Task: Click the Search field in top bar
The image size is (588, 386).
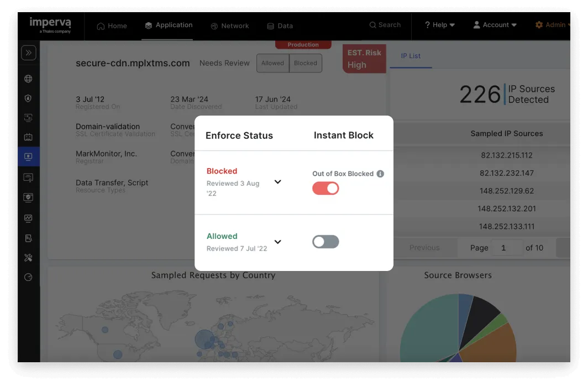Action: tap(385, 25)
